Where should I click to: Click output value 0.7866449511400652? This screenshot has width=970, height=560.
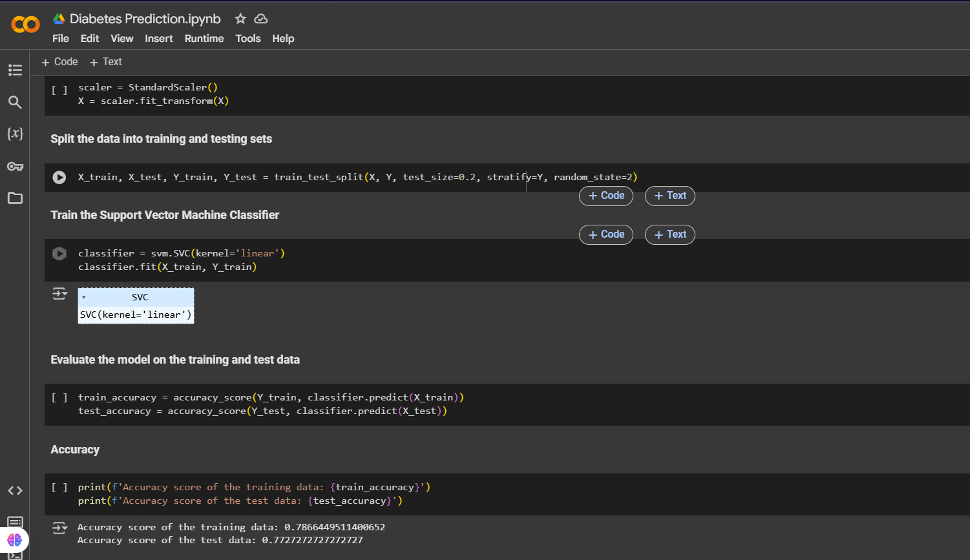point(335,527)
